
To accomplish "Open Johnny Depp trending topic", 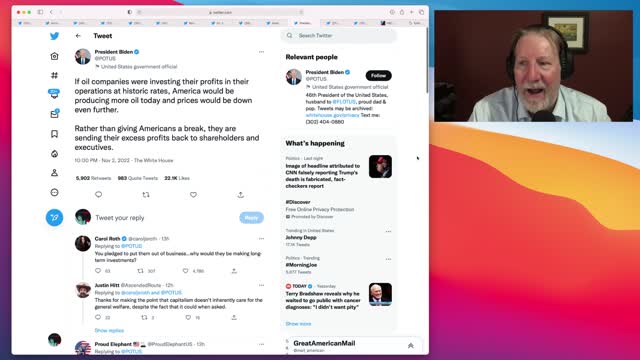I will point(301,237).
